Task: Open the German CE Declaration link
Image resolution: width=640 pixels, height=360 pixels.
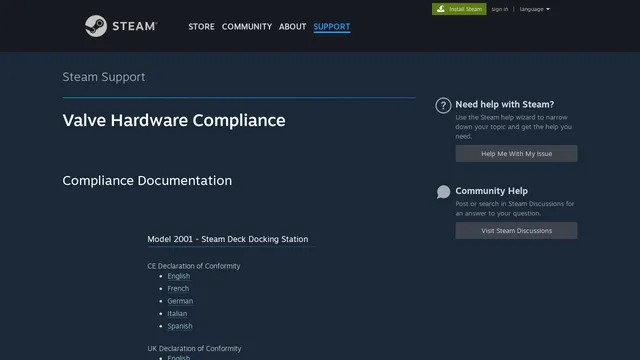Action: 180,301
